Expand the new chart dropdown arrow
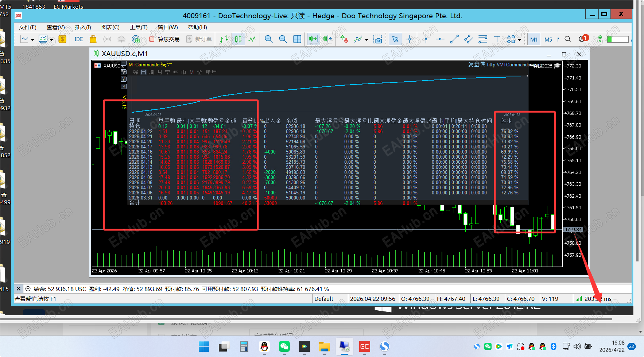This screenshot has height=357, width=644. point(32,39)
